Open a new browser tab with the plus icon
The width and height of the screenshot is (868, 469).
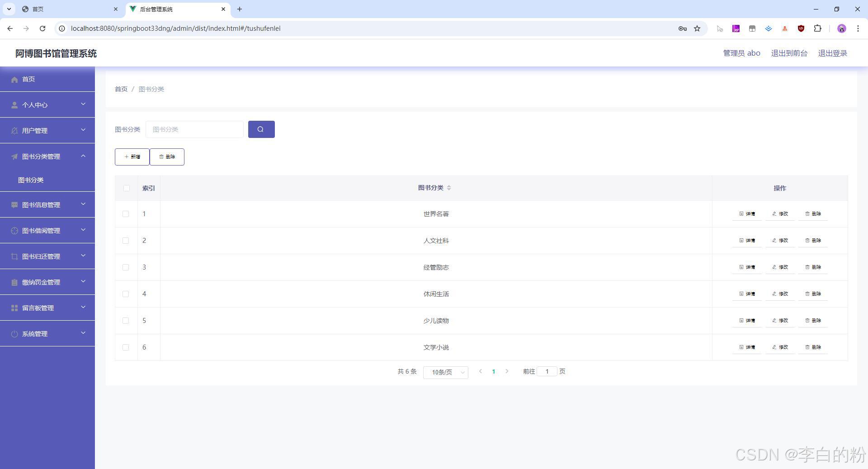pos(240,9)
